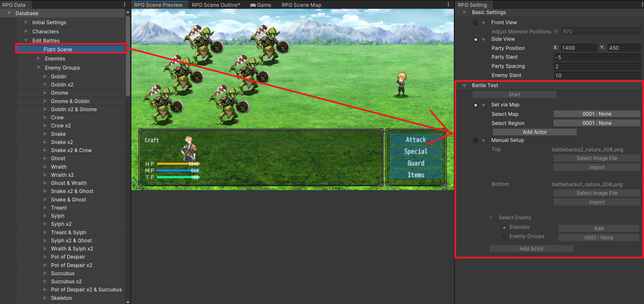Click Adjust Monster Positions Y field
644x304 pixels.
[x=601, y=31]
